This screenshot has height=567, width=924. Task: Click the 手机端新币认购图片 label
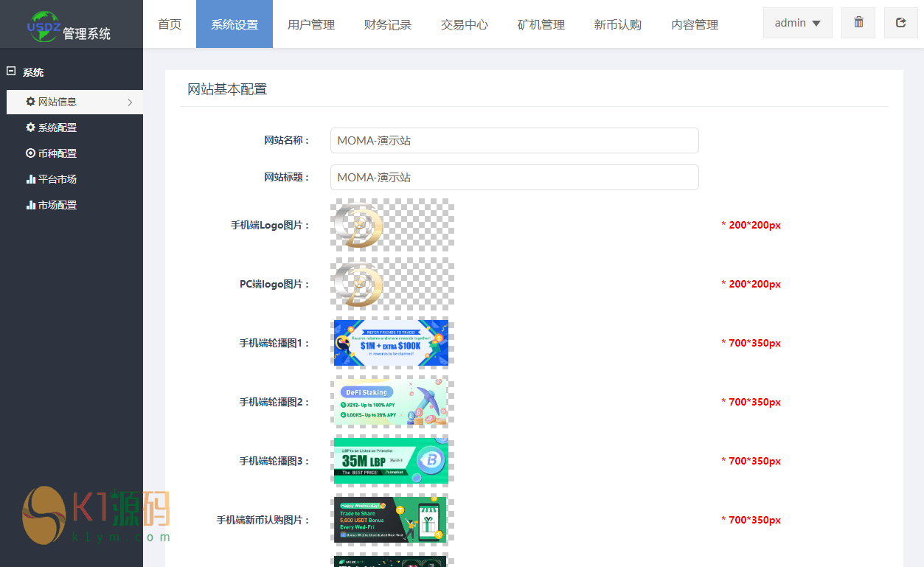tap(263, 520)
